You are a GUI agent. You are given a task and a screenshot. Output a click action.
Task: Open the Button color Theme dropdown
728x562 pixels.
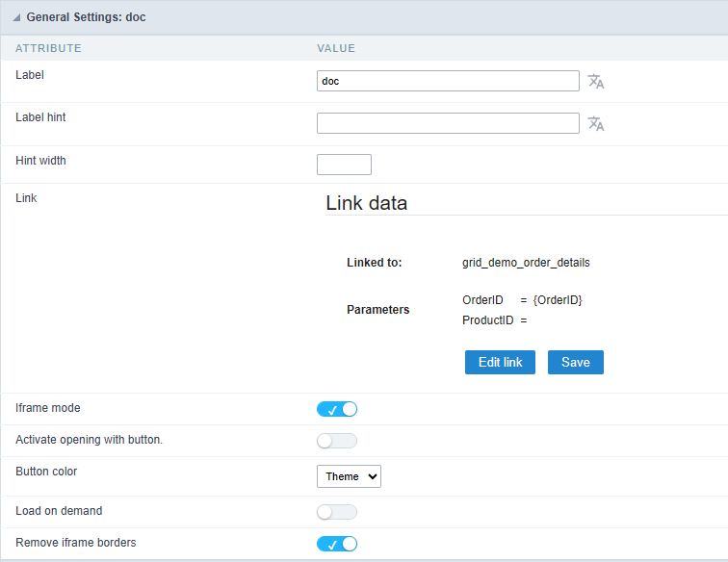[x=350, y=476]
